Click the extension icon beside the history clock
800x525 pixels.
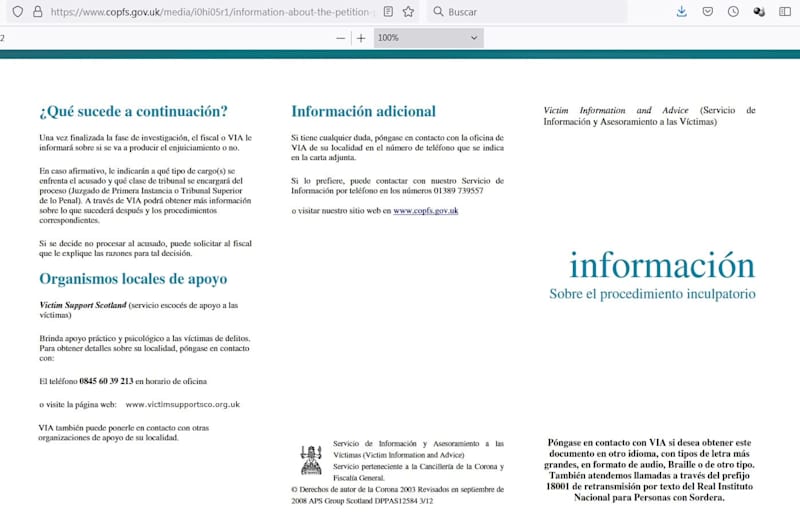pos(759,11)
